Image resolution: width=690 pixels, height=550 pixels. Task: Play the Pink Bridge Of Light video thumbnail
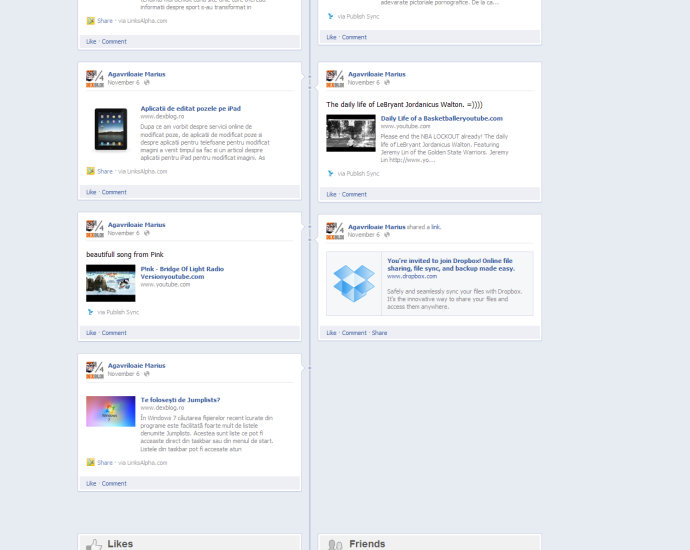pyautogui.click(x=110, y=283)
